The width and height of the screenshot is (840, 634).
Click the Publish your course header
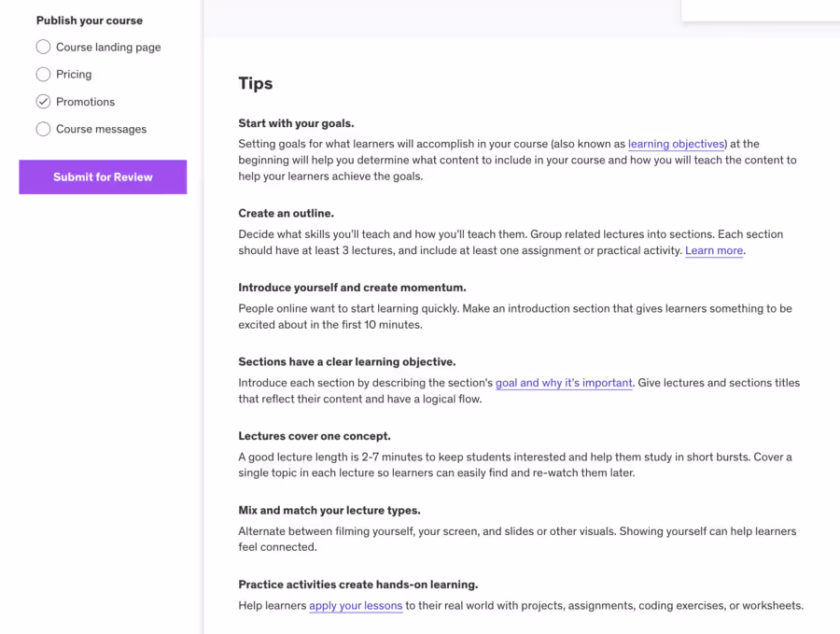[90, 20]
